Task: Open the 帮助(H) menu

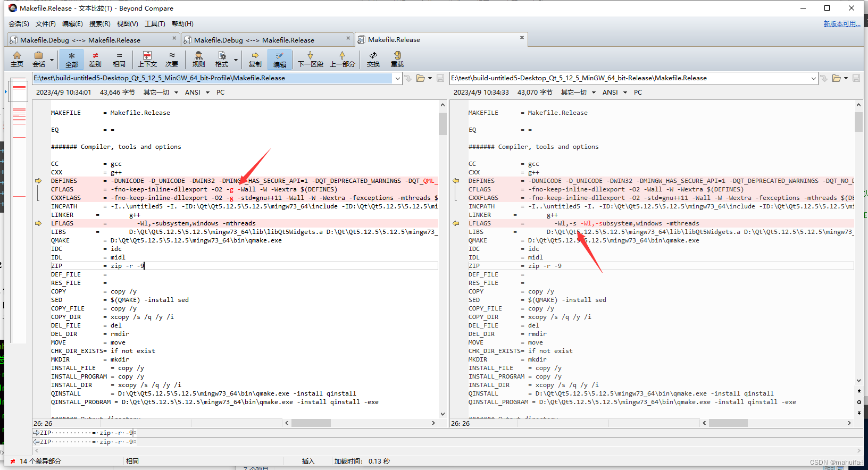Action: point(182,24)
